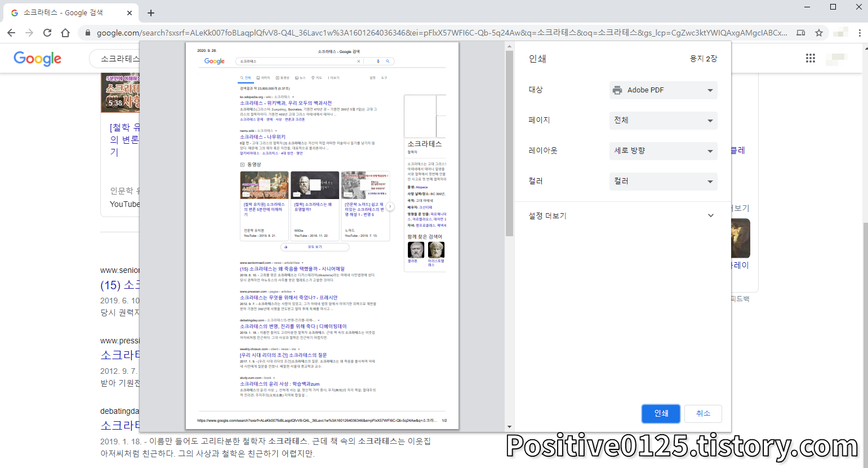Bookmark this page with the star icon

pyautogui.click(x=819, y=33)
